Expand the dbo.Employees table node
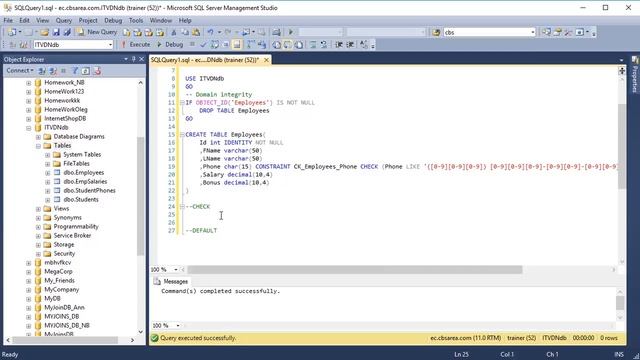Image resolution: width=640 pixels, height=360 pixels. coord(47,173)
